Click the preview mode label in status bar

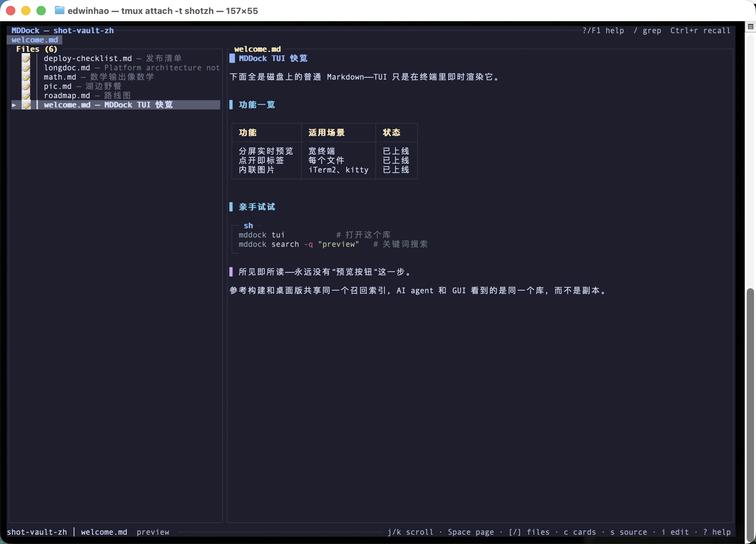point(153,532)
